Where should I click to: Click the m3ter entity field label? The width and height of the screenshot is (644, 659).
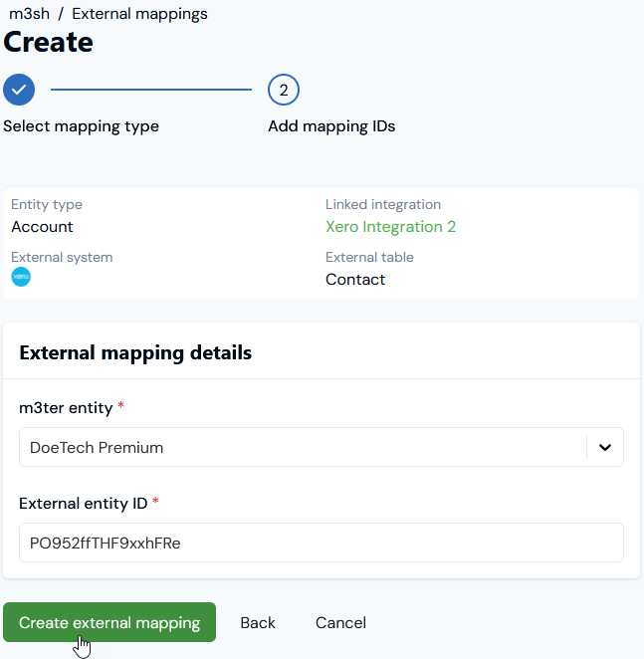pos(66,408)
